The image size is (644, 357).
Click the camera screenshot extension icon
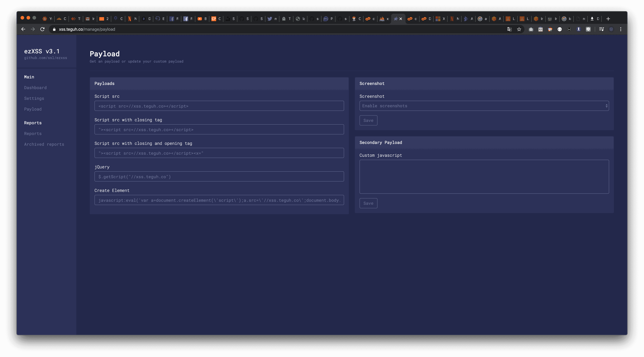click(531, 29)
